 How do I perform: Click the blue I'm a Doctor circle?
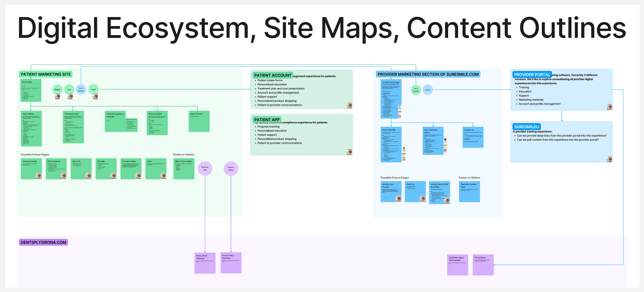tap(81, 89)
